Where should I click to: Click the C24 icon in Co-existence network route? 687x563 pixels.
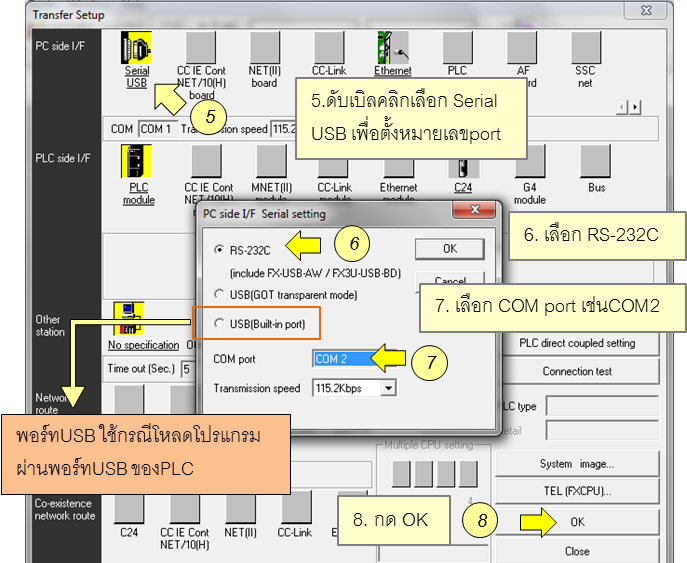point(129,509)
